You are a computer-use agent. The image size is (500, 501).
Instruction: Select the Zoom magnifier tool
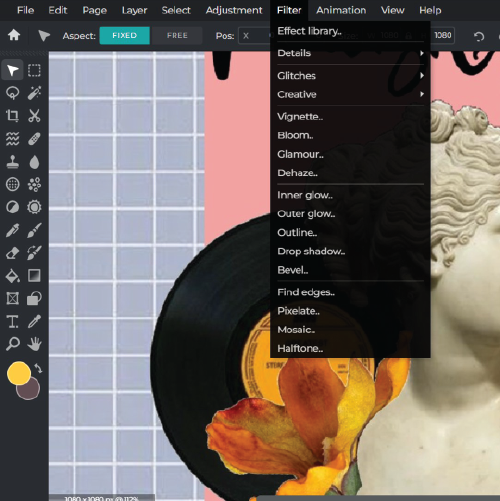[13, 344]
